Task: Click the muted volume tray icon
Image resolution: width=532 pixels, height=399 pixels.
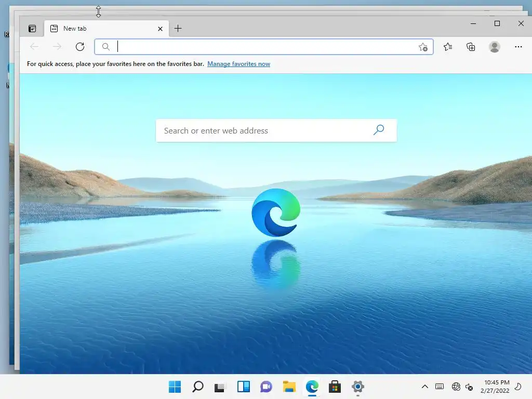Action: point(469,387)
